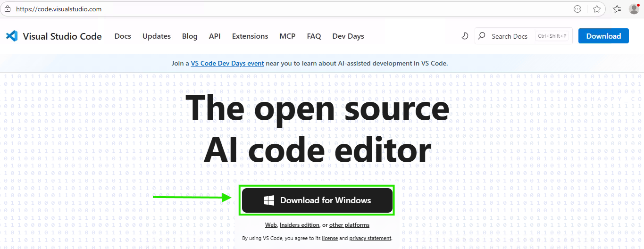
Task: Toggle dark theme with moon icon
Action: point(465,36)
